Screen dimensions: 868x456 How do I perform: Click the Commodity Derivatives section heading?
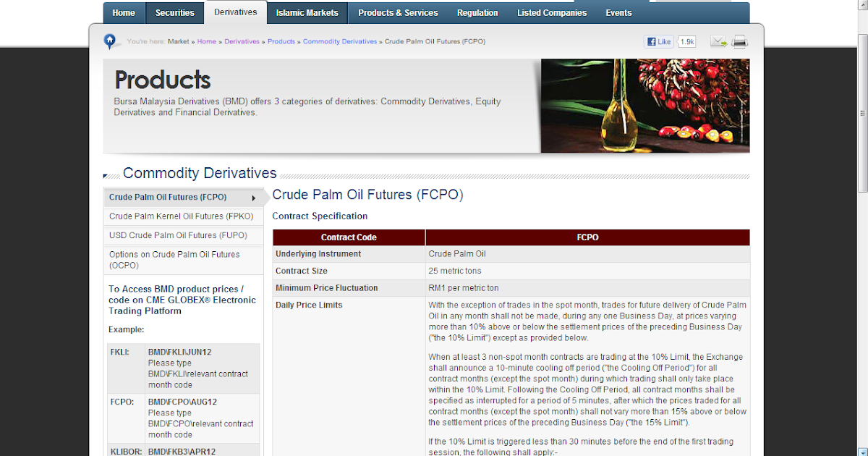[200, 173]
